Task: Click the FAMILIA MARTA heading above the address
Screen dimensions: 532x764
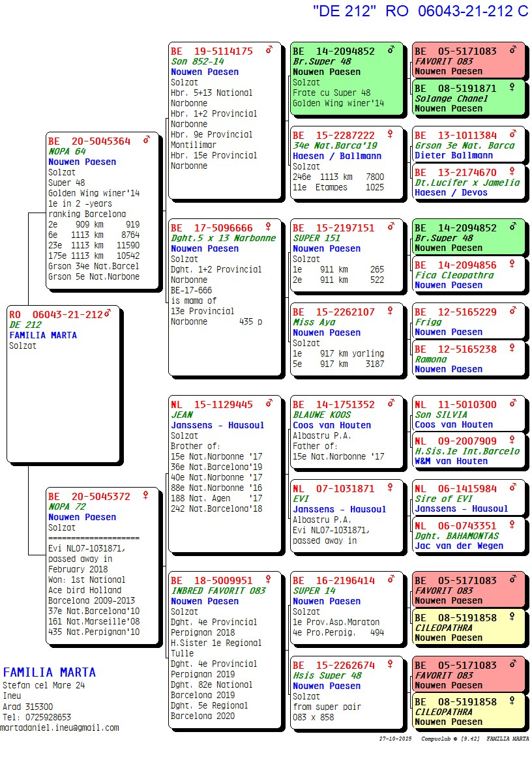Action: [x=50, y=672]
